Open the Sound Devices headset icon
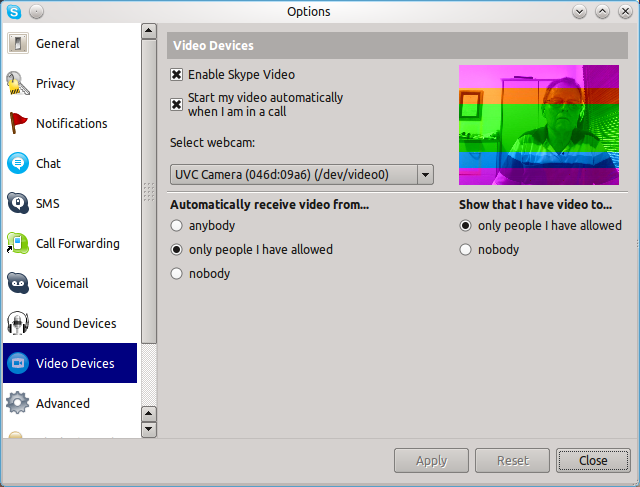 (17, 324)
